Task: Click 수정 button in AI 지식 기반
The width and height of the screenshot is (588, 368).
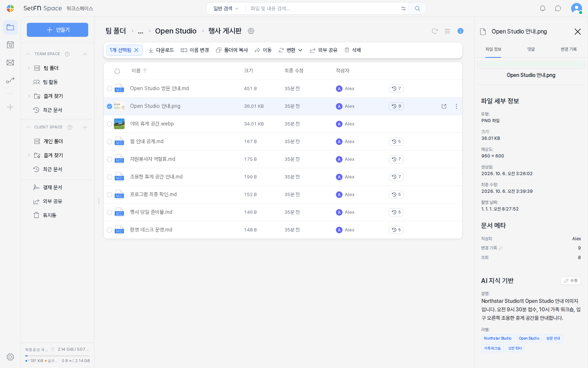Action: (x=571, y=281)
